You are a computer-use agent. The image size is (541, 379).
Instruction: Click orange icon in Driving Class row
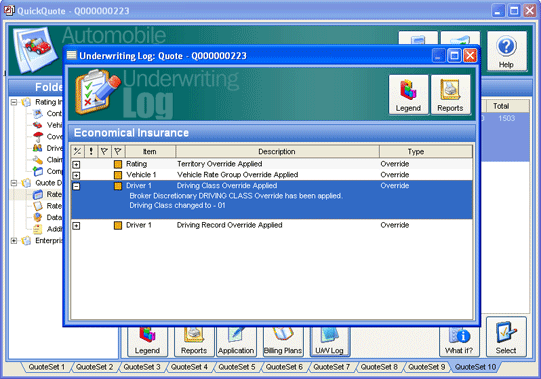point(118,186)
